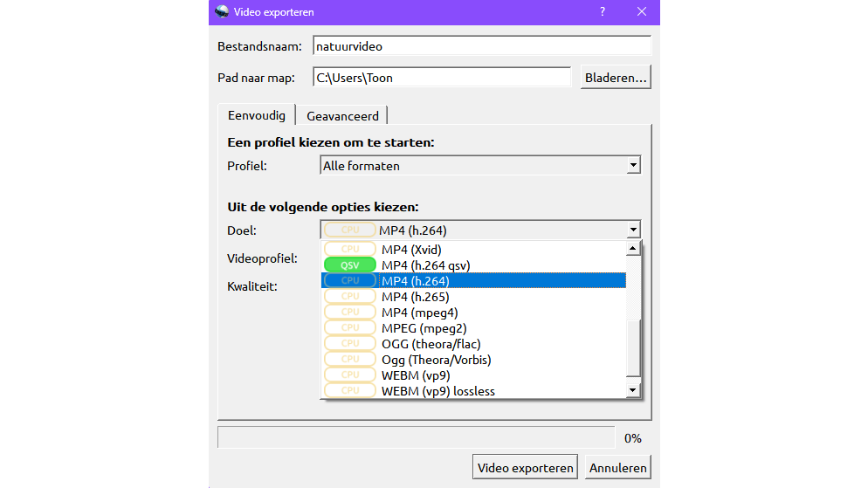
Task: Select the green QSV badge option
Action: (x=350, y=265)
